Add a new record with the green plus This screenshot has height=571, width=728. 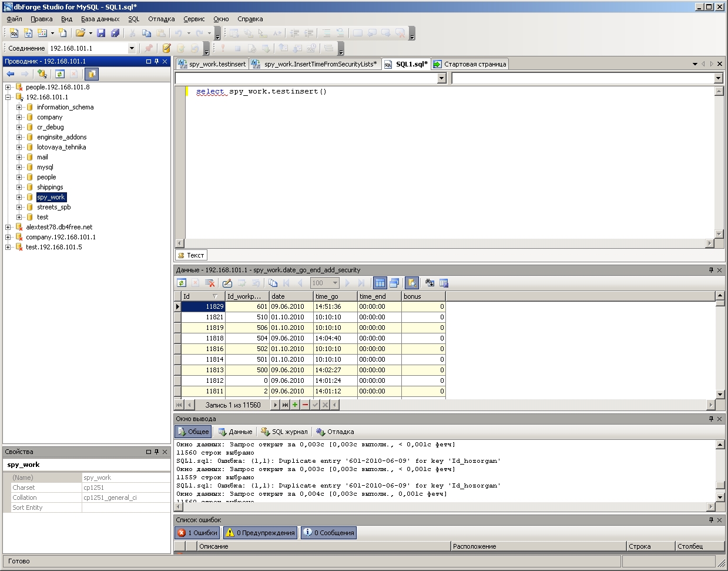point(295,405)
